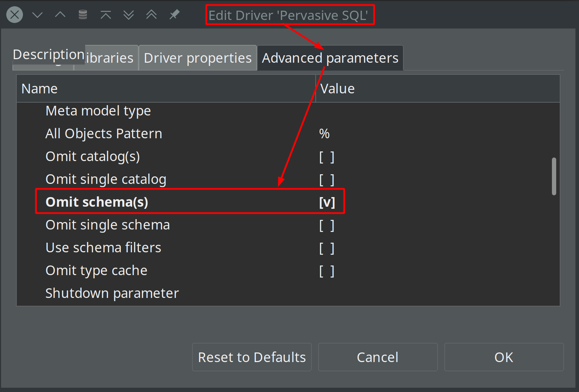Enable the Omit catalog(s) option
This screenshot has height=392, width=579.
click(327, 156)
